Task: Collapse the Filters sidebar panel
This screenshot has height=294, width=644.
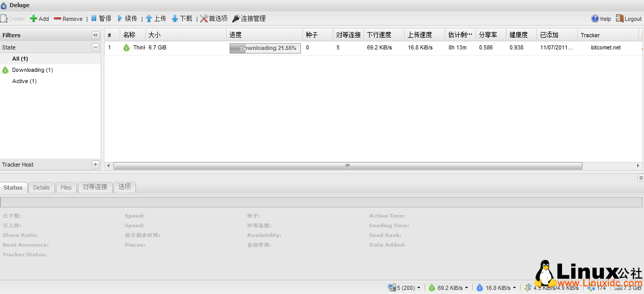Action: [95, 35]
